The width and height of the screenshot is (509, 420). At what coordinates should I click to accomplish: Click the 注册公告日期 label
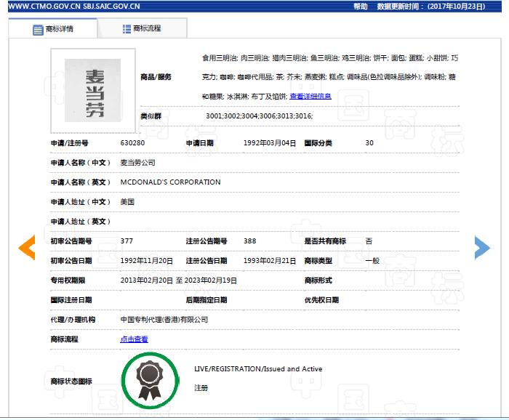[x=207, y=261]
